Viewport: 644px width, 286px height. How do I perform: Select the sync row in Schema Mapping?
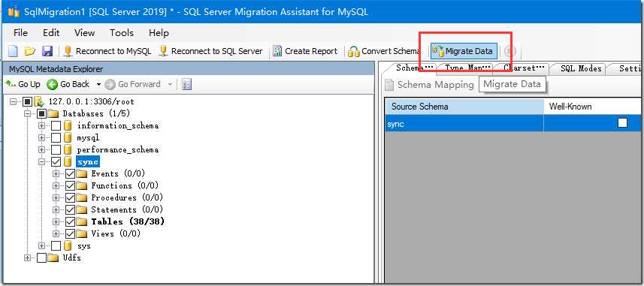click(x=513, y=124)
